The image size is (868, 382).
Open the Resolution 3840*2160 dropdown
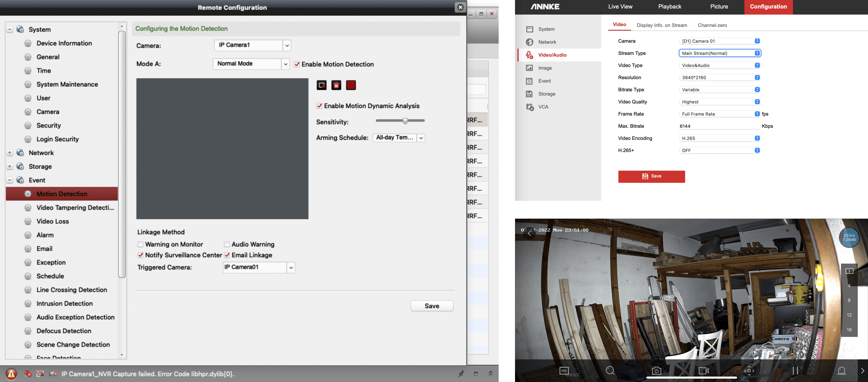click(720, 78)
